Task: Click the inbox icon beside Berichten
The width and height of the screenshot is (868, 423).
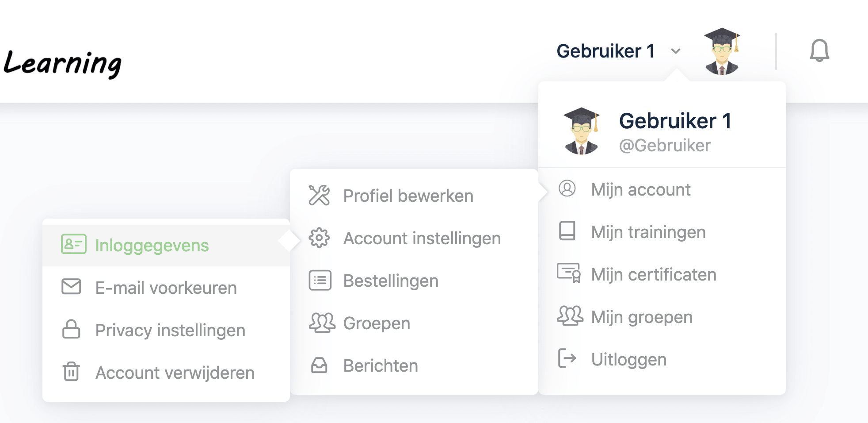Action: (x=319, y=365)
